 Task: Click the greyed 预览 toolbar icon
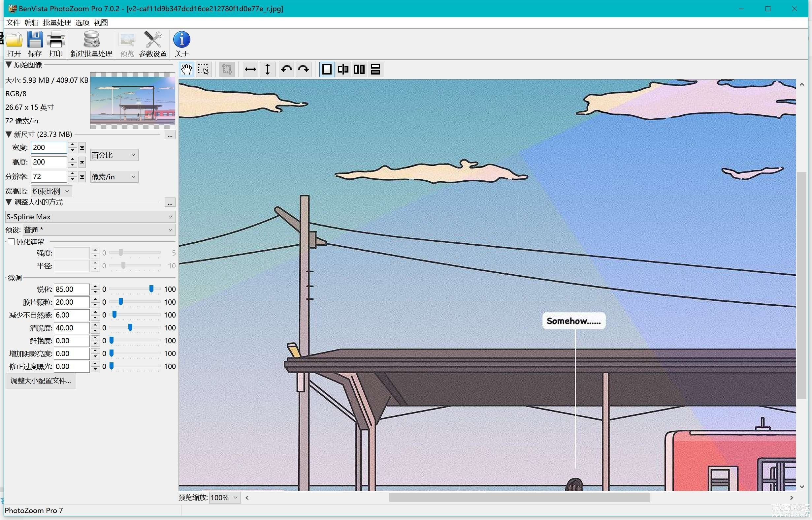(x=127, y=44)
